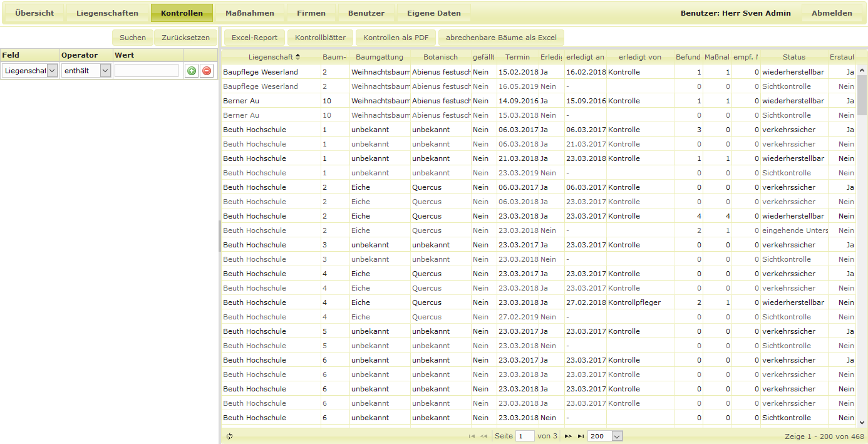The image size is (868, 444).
Task: Click the erledigt an column header
Action: click(x=585, y=57)
